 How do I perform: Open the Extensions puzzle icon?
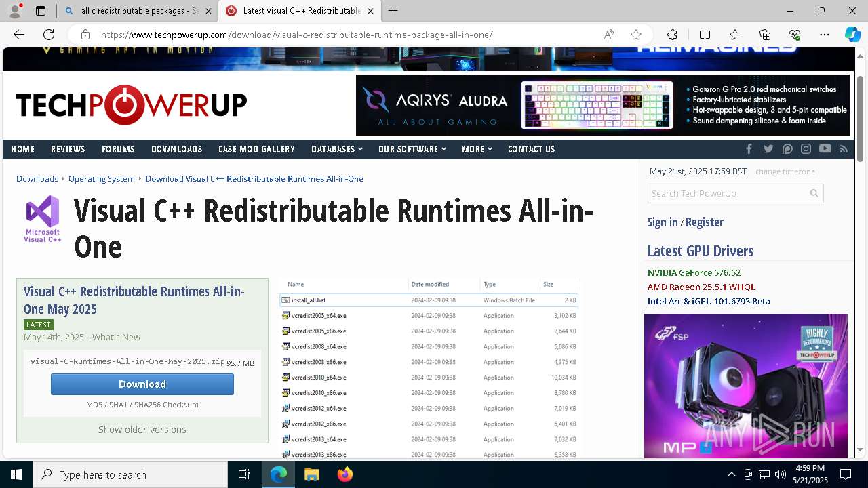(672, 35)
